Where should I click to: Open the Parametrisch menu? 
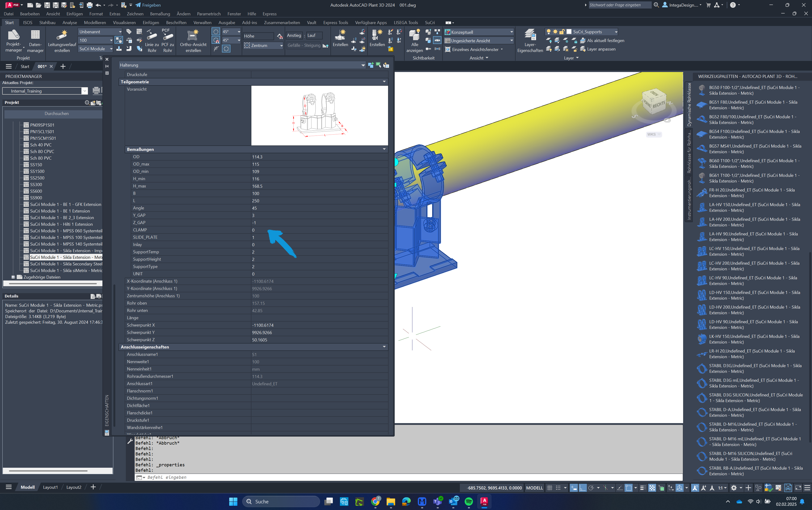209,14
